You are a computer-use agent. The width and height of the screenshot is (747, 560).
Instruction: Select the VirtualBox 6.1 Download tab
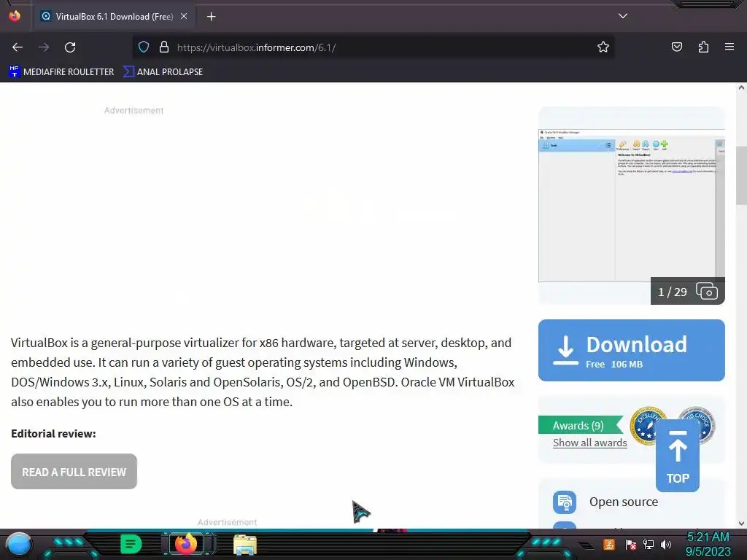(115, 16)
